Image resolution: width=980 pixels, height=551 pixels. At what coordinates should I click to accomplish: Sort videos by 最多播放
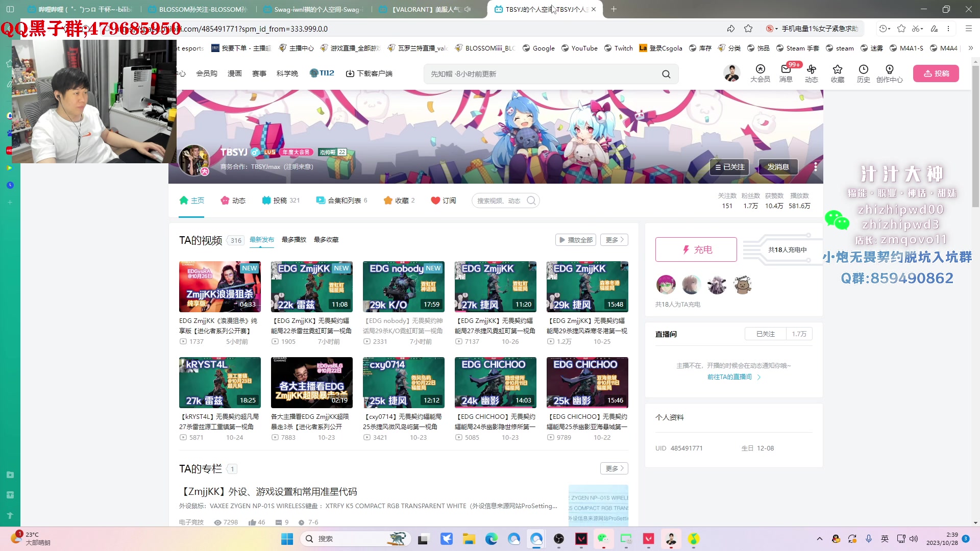tap(294, 240)
